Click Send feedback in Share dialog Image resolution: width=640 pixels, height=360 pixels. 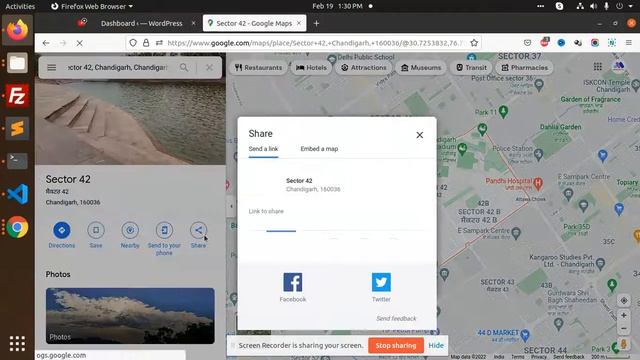pos(396,318)
